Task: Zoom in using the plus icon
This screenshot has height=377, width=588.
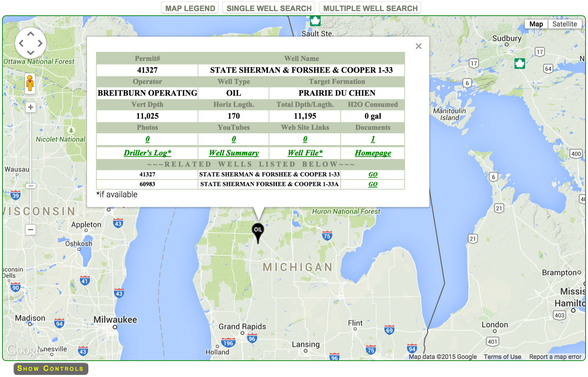Action: click(x=31, y=107)
